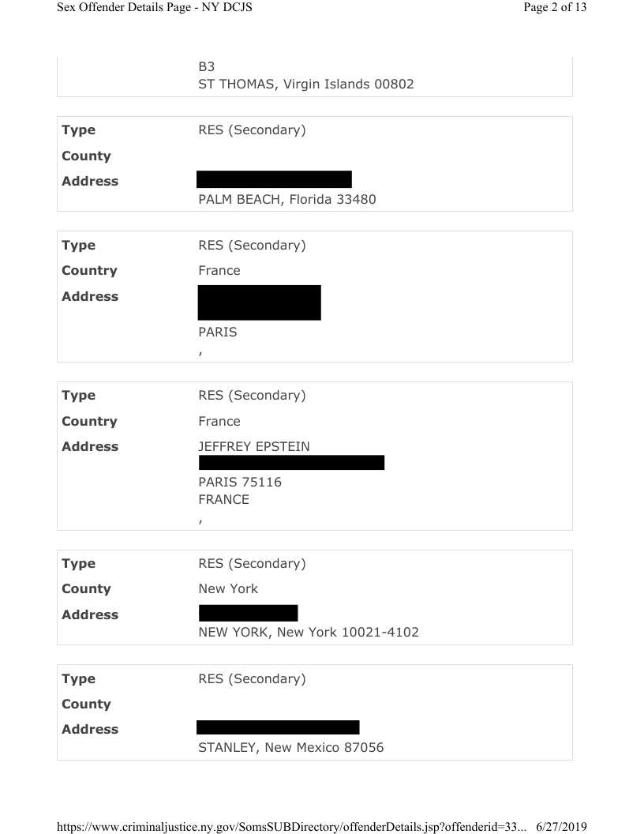Click the redacted bar above 'PARIS 75116'
Viewport: 644px width, 834px height.
tap(291, 463)
